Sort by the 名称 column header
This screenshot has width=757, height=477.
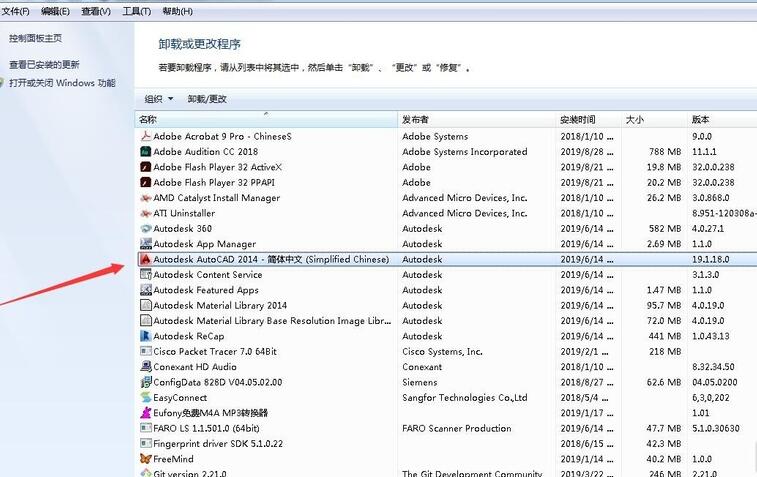click(266, 119)
